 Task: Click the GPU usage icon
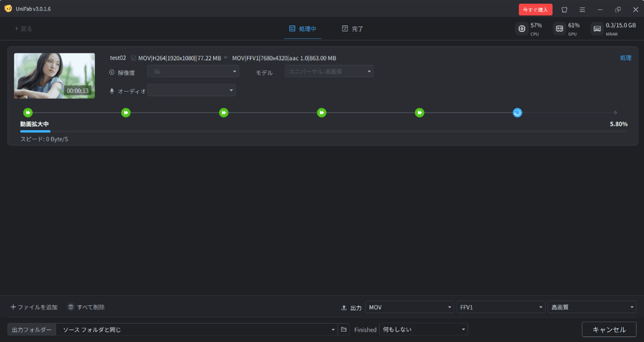click(x=559, y=29)
